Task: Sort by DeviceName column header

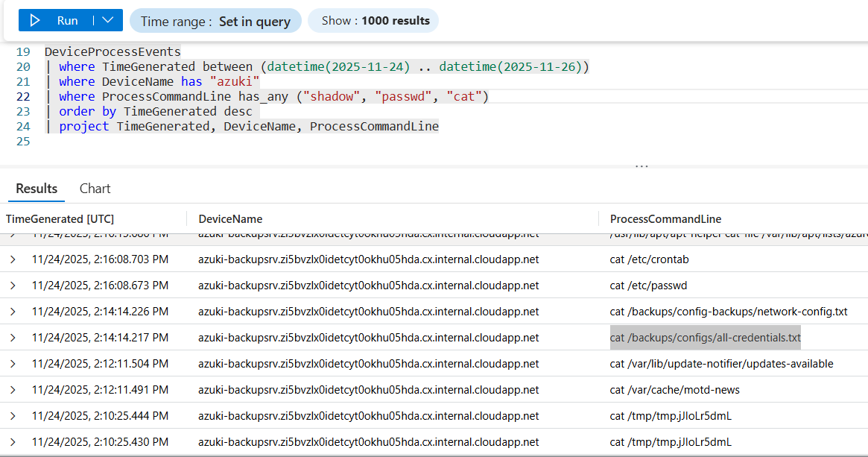Action: 230,218
